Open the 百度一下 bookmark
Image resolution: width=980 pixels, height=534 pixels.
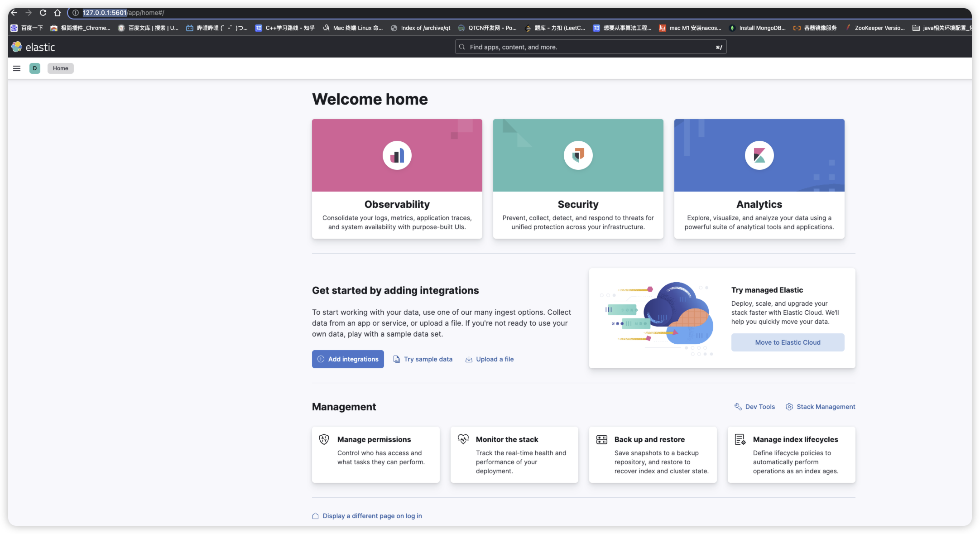pos(27,28)
